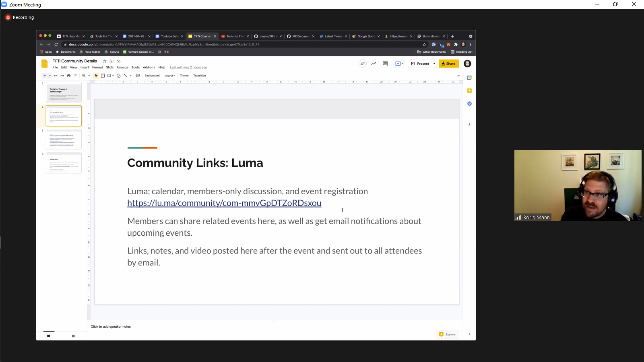Switch to filmstrip view icon
The image size is (644, 362).
(x=48, y=336)
